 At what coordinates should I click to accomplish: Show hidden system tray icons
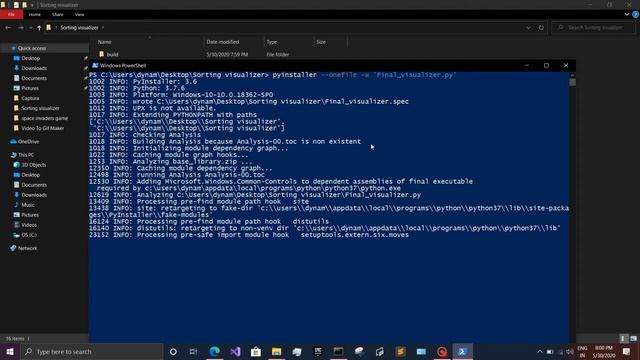(x=540, y=351)
